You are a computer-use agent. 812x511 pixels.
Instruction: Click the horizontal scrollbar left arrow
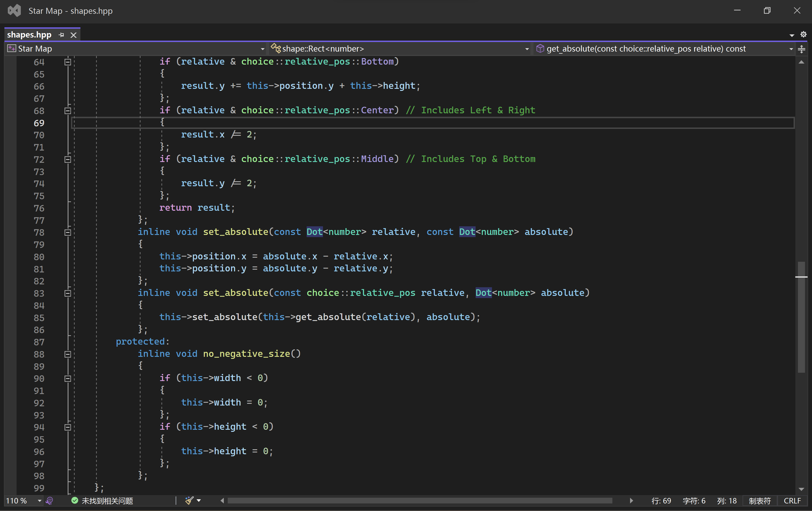(x=222, y=501)
